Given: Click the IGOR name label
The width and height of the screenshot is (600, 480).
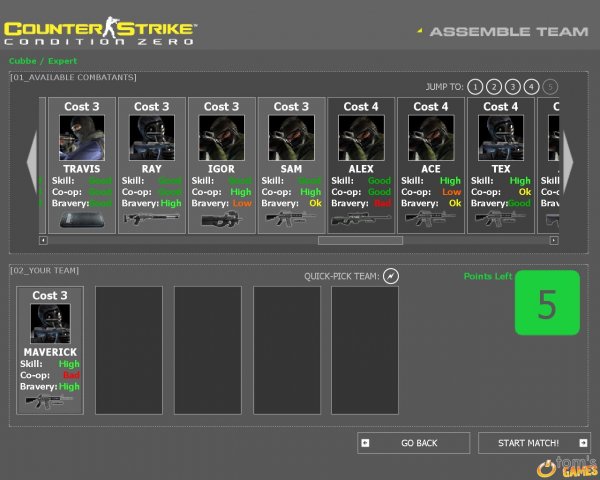Looking at the screenshot, I should point(221,169).
